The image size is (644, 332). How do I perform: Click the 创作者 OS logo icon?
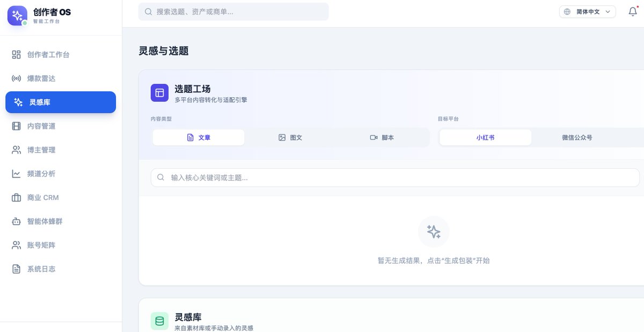click(x=17, y=16)
